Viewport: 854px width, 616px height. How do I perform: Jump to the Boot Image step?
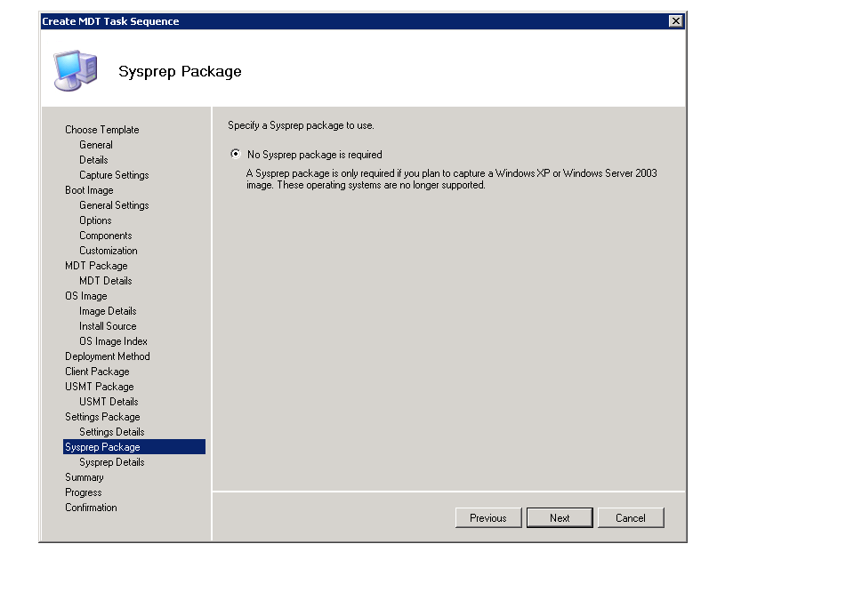click(89, 190)
